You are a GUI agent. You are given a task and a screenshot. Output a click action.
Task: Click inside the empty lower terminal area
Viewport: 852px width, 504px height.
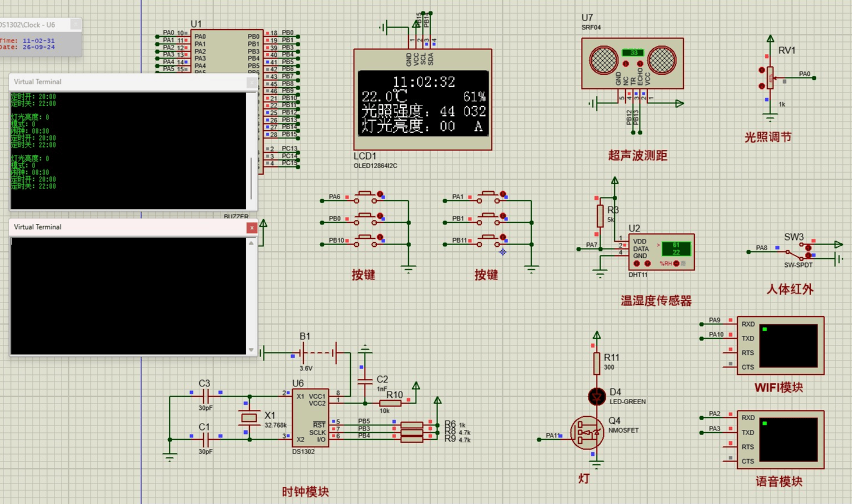(x=127, y=296)
